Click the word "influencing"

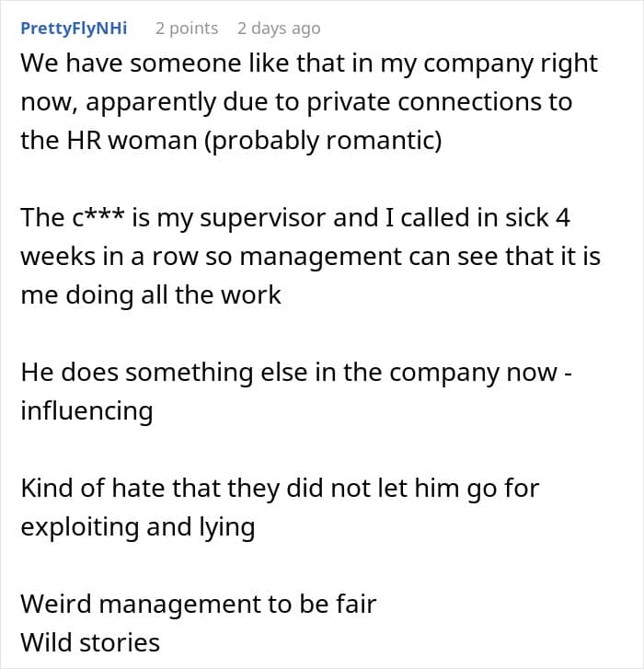pyautogui.click(x=86, y=410)
